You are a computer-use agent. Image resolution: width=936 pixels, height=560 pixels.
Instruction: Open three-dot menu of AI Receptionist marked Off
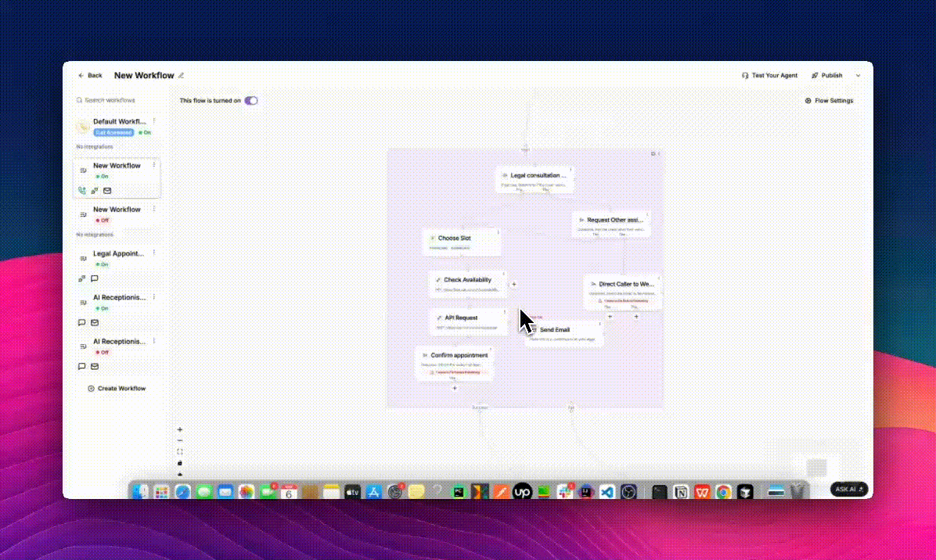(154, 341)
